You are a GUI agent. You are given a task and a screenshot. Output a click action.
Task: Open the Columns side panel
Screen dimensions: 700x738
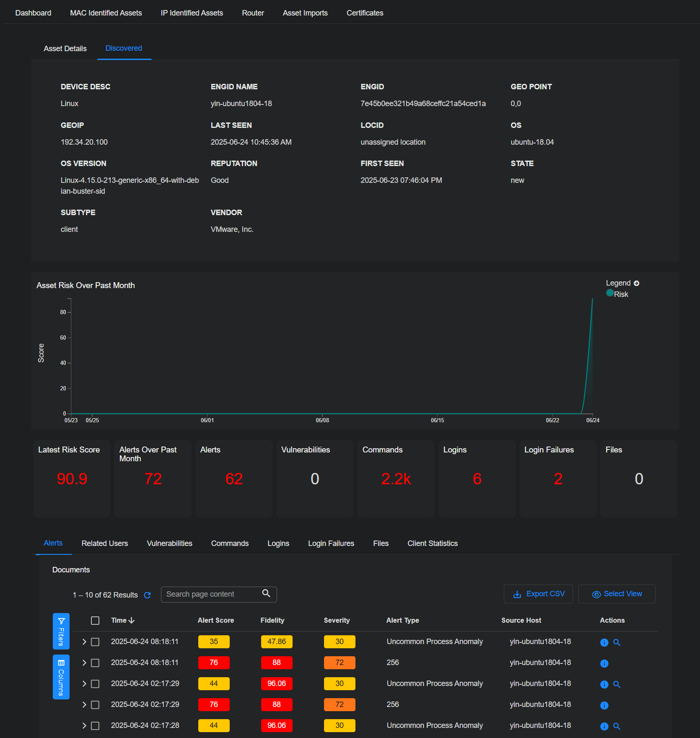[61, 677]
